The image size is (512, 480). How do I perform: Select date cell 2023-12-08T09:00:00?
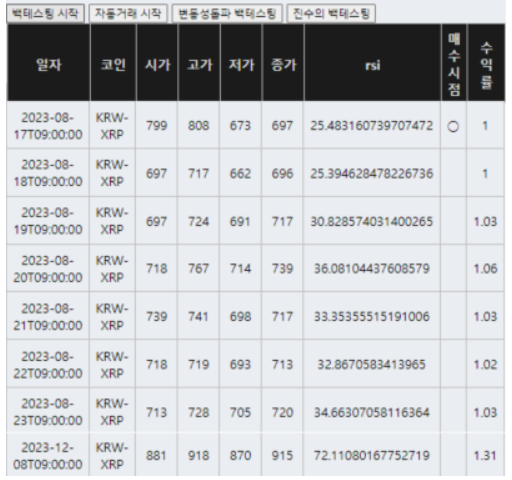tap(48, 455)
